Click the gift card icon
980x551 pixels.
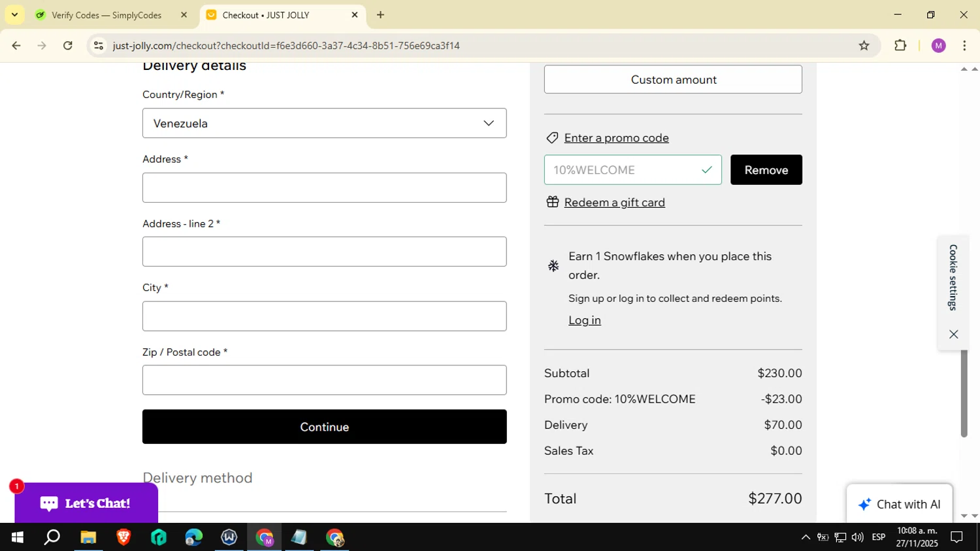coord(553,202)
